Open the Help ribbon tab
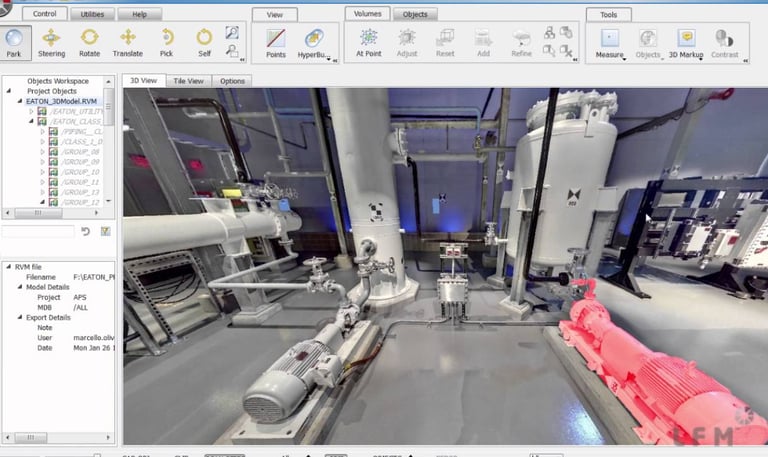This screenshot has height=457, width=768. point(140,14)
